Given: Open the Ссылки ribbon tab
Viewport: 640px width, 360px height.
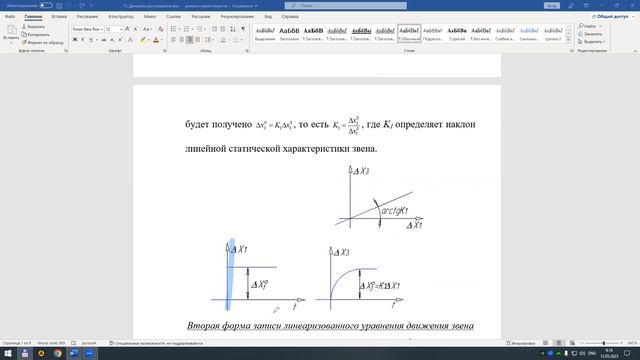Looking at the screenshot, I should click(x=173, y=16).
